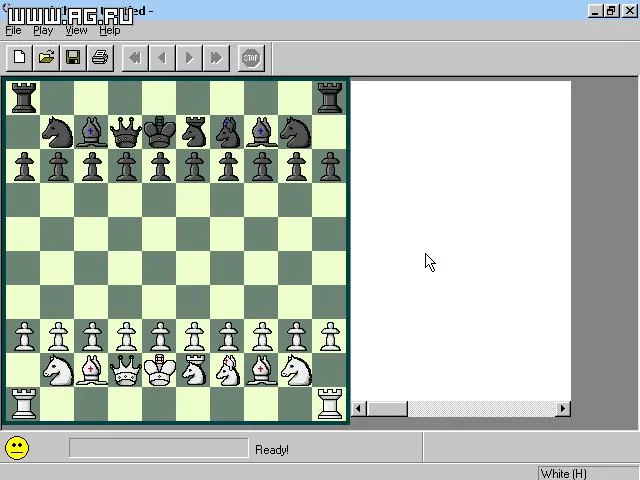Open the File menu
This screenshot has width=640, height=480.
pos(13,31)
